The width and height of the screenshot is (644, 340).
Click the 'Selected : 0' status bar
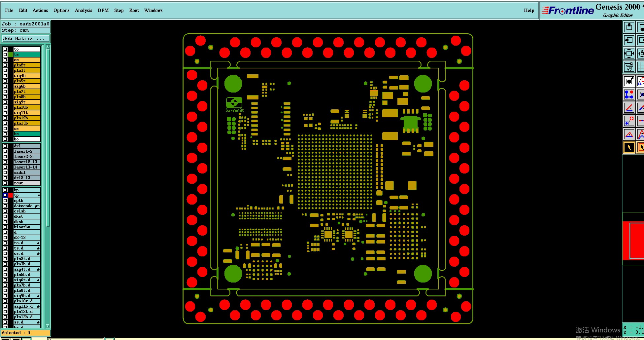point(26,333)
